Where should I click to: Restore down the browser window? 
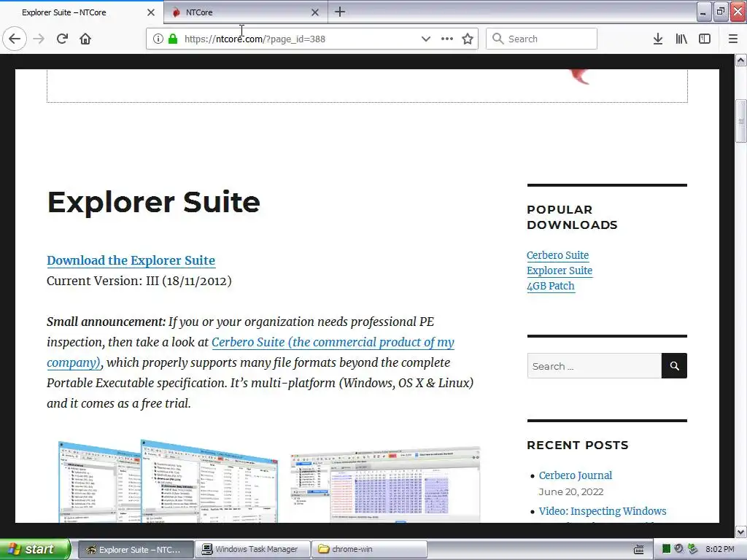click(720, 12)
